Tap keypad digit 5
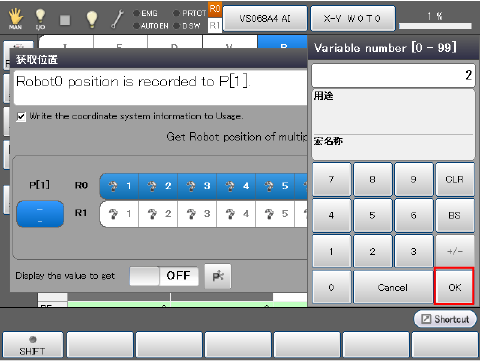480x361 pixels. 373,215
